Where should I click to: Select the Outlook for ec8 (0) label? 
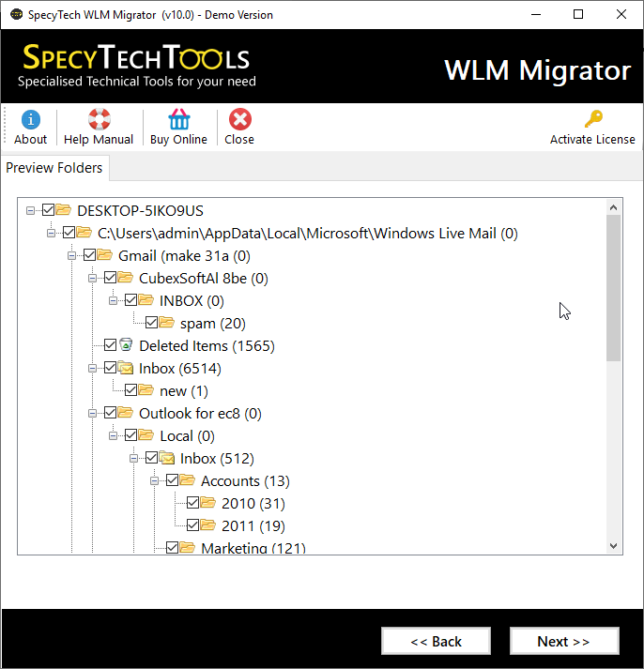[200, 414]
